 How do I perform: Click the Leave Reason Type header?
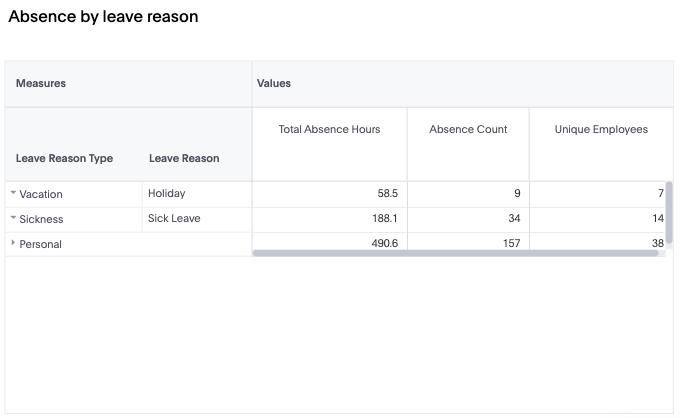point(64,158)
